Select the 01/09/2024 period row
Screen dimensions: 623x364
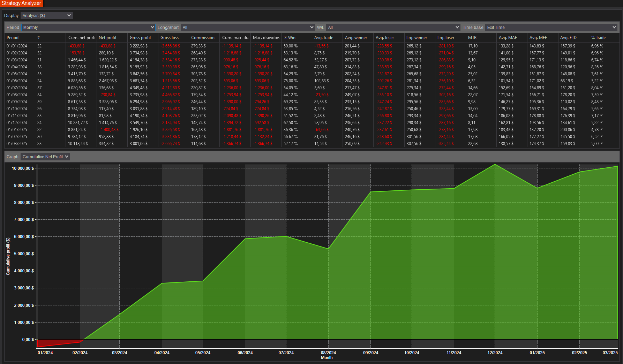pos(312,102)
